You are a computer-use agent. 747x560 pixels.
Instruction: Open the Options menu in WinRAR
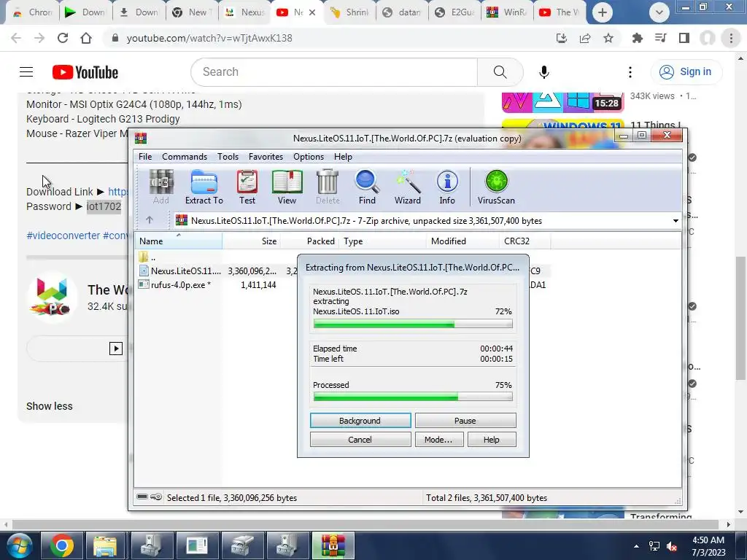click(x=309, y=157)
